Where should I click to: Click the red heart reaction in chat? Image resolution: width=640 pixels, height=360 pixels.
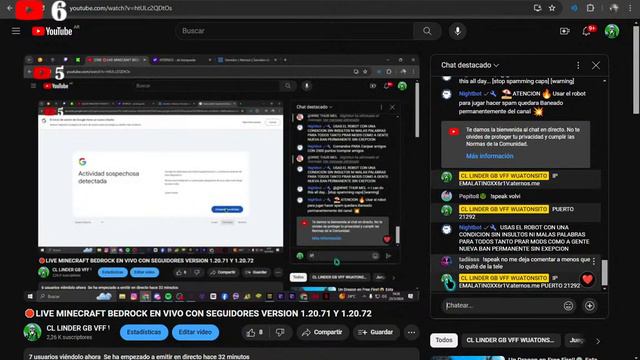tap(587, 280)
